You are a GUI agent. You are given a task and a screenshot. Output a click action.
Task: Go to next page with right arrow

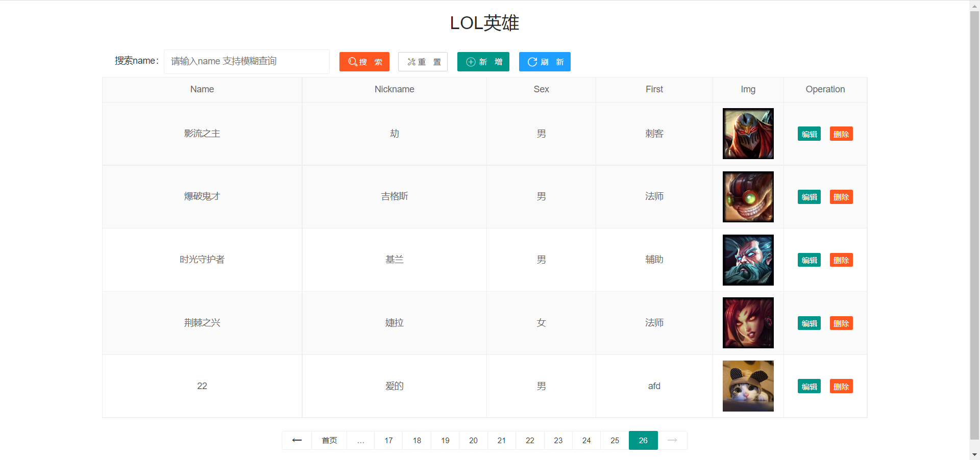pos(672,440)
